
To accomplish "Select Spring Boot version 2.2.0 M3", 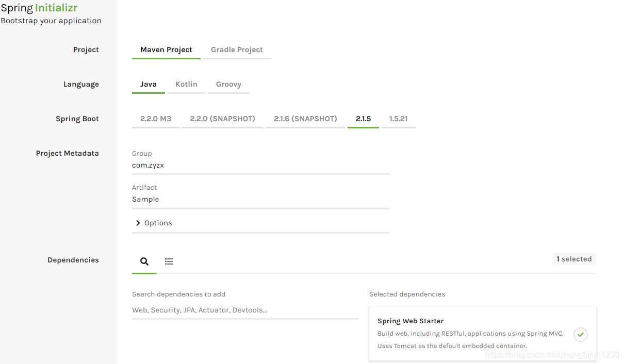I will [156, 119].
